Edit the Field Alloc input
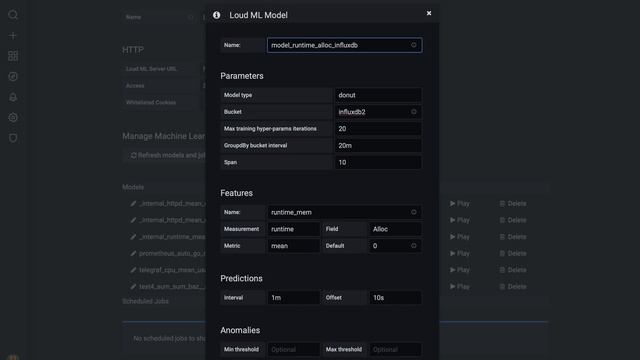This screenshot has width=640, height=360. 395,229
